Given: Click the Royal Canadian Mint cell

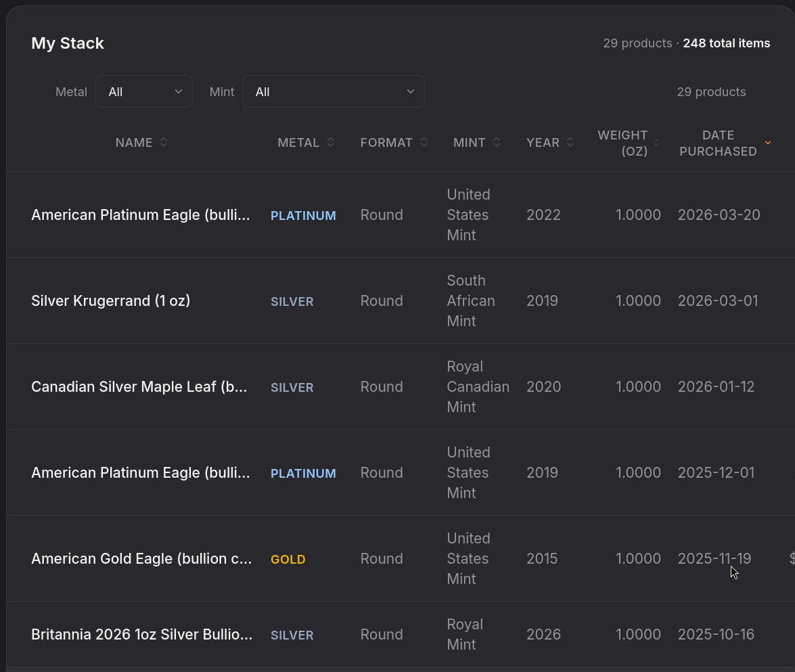Looking at the screenshot, I should pos(478,386).
